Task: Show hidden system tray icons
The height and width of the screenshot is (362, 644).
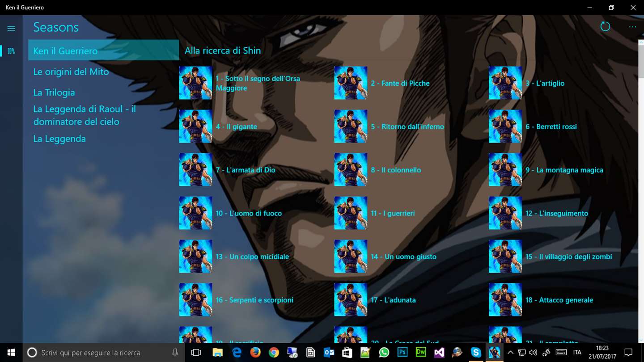Action: tap(510, 353)
